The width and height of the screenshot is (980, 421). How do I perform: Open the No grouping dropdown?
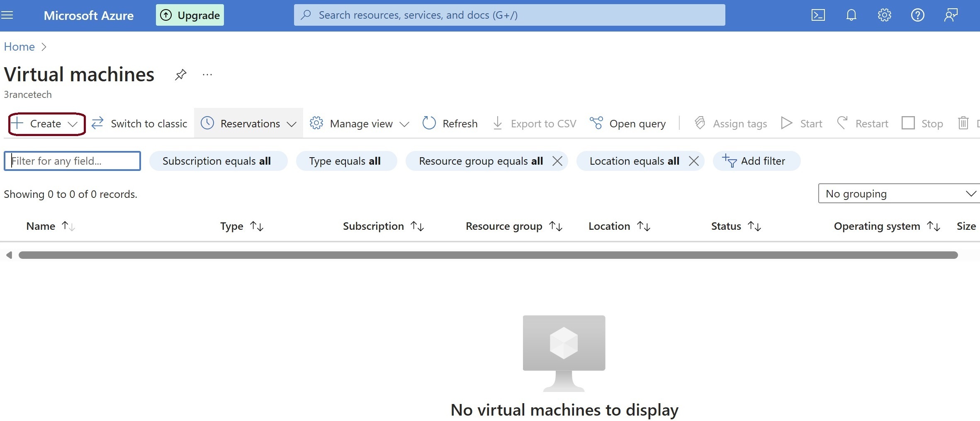[x=899, y=194]
